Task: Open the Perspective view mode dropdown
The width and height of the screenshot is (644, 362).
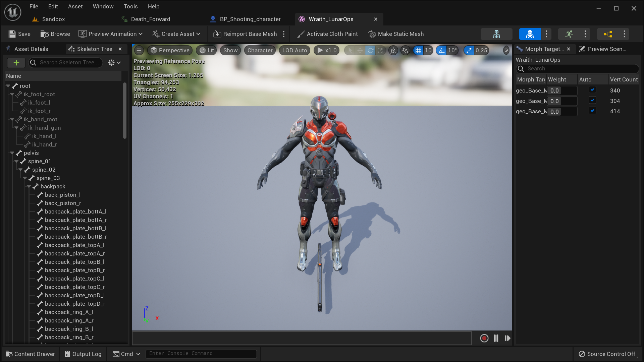Action: pyautogui.click(x=170, y=50)
